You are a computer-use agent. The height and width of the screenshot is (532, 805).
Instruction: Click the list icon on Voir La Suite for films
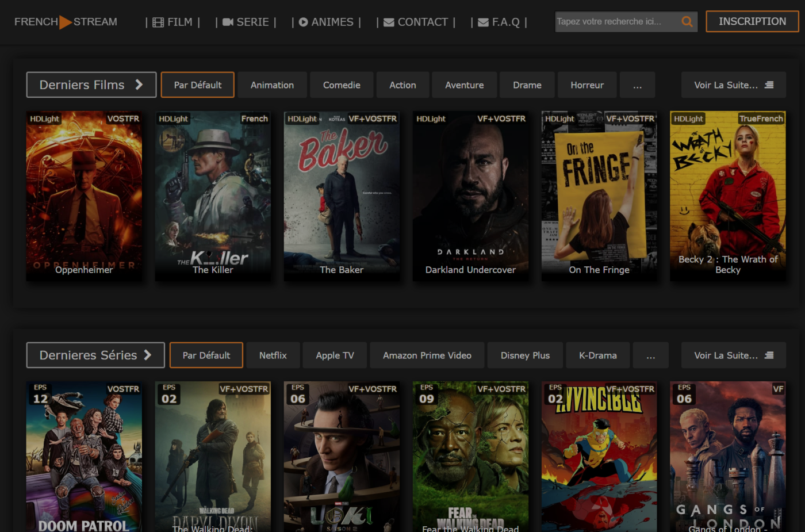coord(768,84)
